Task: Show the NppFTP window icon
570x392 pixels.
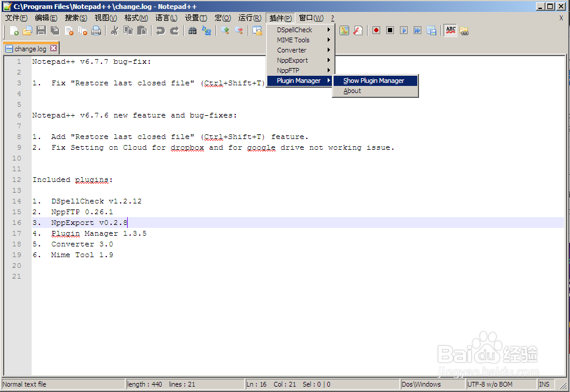Action: [x=464, y=31]
